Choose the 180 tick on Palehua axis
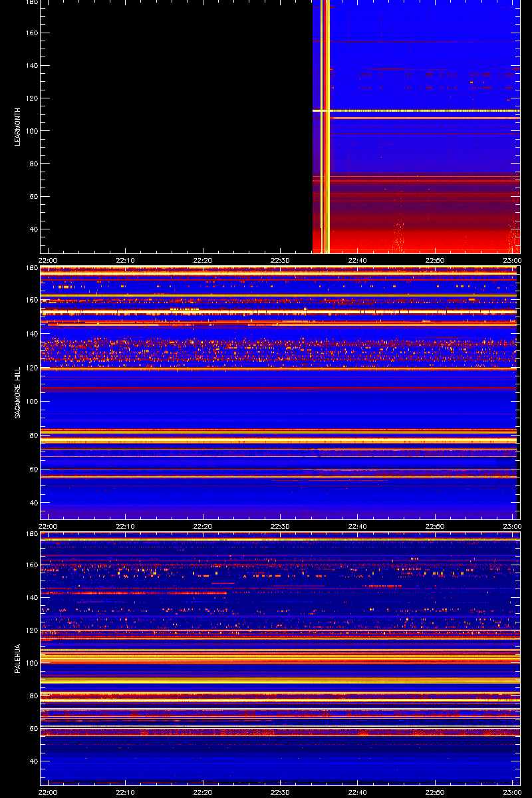The width and height of the screenshot is (532, 798). (x=31, y=534)
